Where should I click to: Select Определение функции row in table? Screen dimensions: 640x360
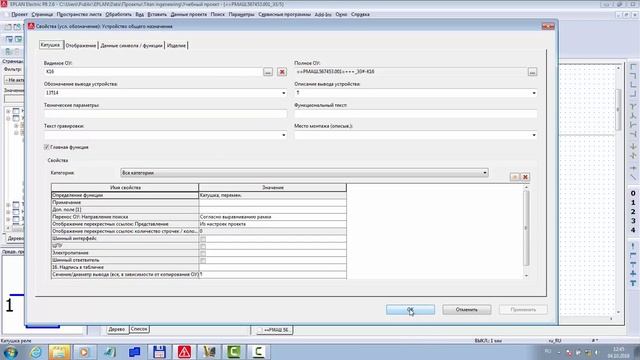(x=199, y=195)
